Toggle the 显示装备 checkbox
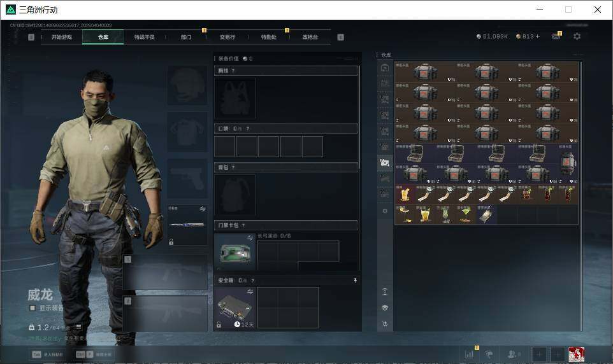Screen dimensions: 613x364 (x=33, y=308)
